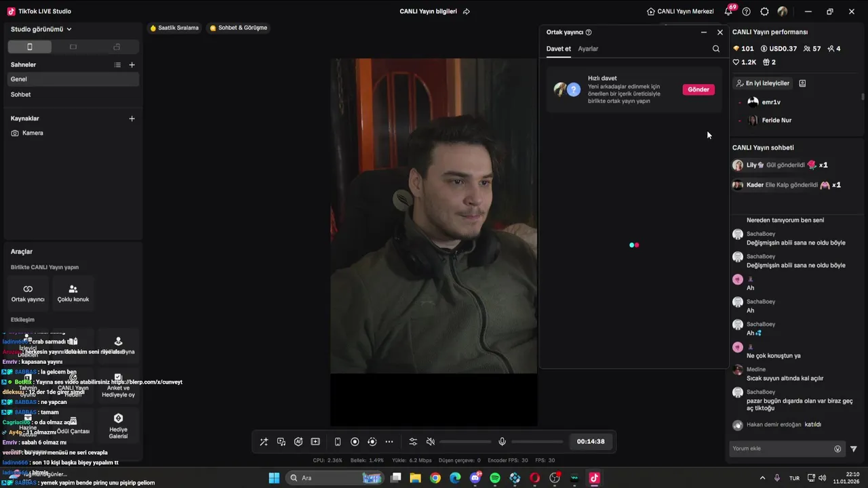Show hidden system tray icons chevron
The height and width of the screenshot is (488, 868).
pos(762,478)
